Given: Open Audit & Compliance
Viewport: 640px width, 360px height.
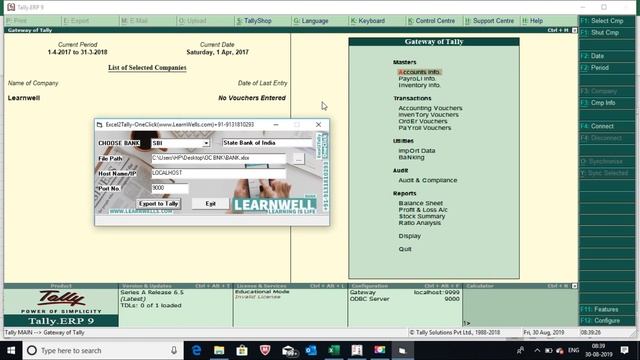Looking at the screenshot, I should 428,180.
